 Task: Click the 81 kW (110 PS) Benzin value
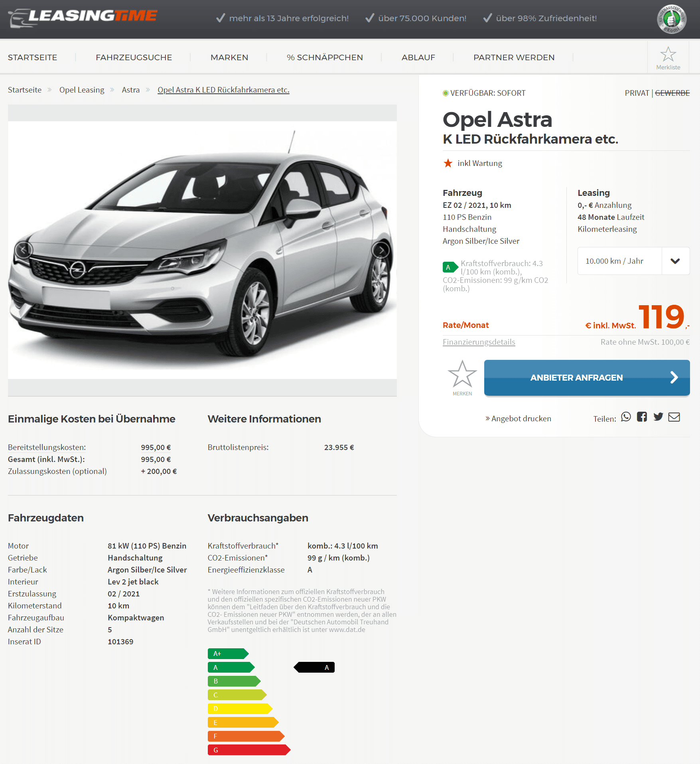pos(147,546)
